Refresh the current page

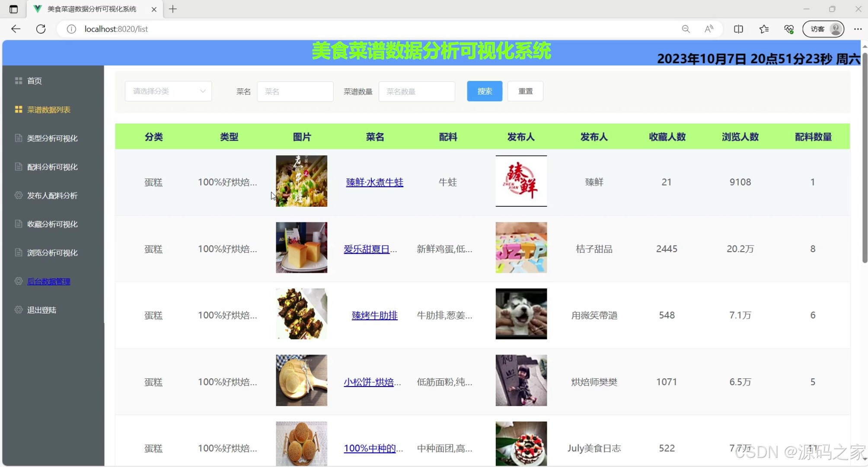pyautogui.click(x=41, y=29)
